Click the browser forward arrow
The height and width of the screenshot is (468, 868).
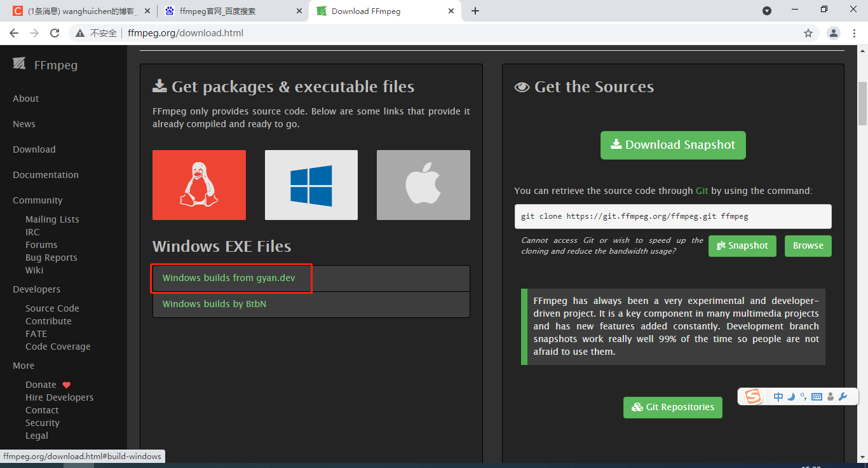tap(34, 33)
